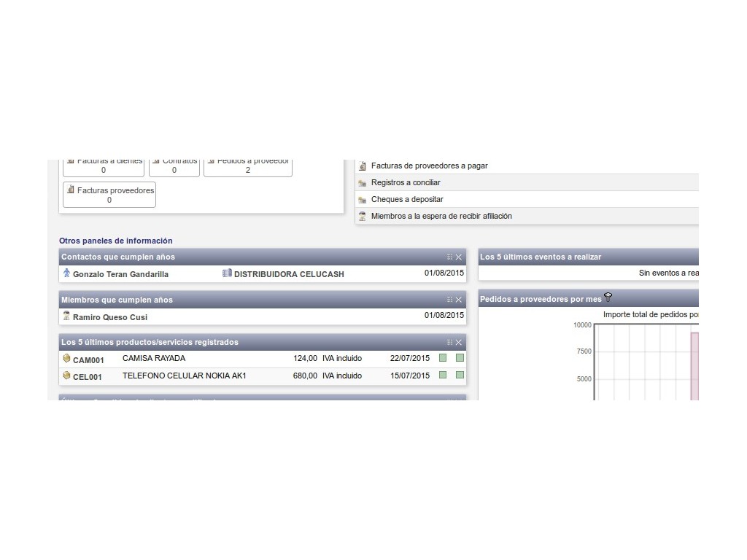Click the move handle on Contactos que cumplen años
The image size is (747, 560).
(449, 257)
